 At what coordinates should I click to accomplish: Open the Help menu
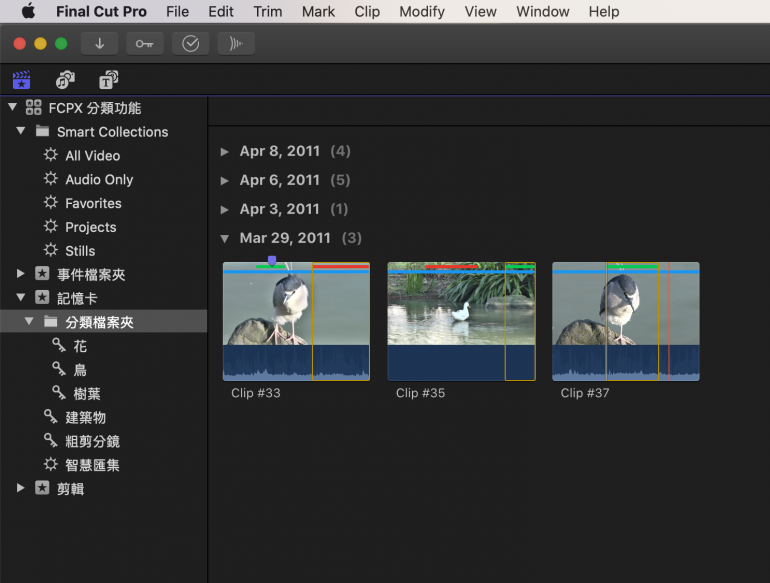click(x=604, y=11)
